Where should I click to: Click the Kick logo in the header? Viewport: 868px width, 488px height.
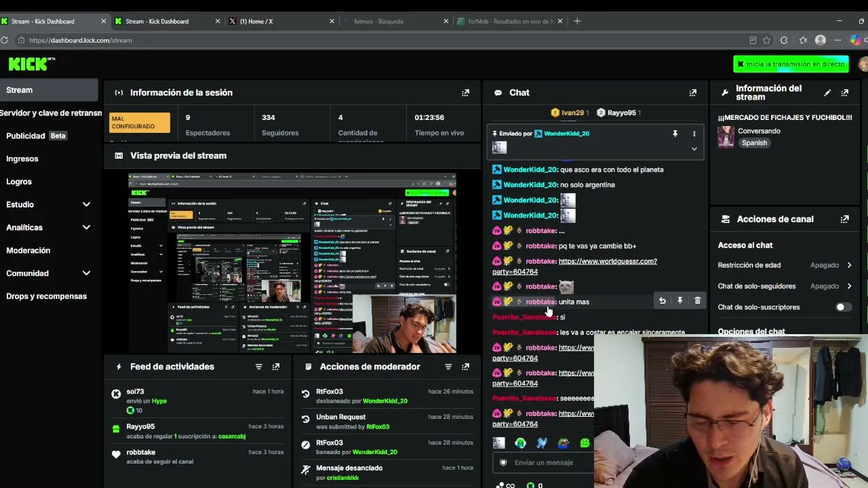[x=31, y=64]
